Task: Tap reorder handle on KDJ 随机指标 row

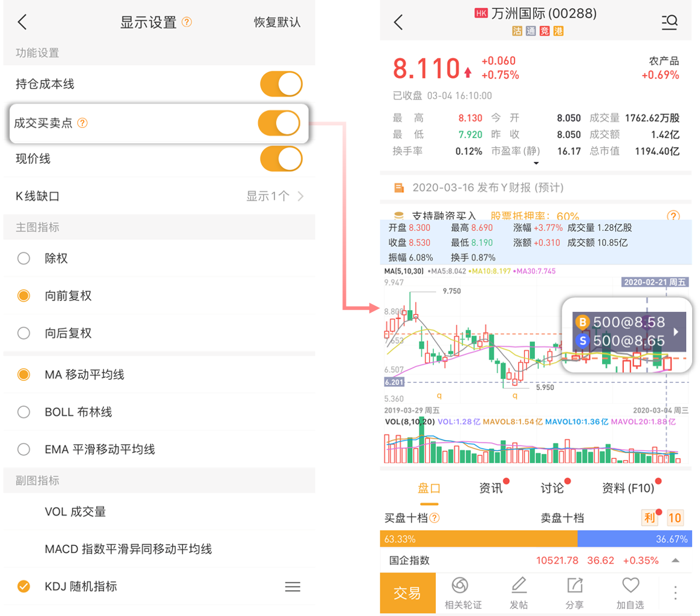Action: [293, 586]
